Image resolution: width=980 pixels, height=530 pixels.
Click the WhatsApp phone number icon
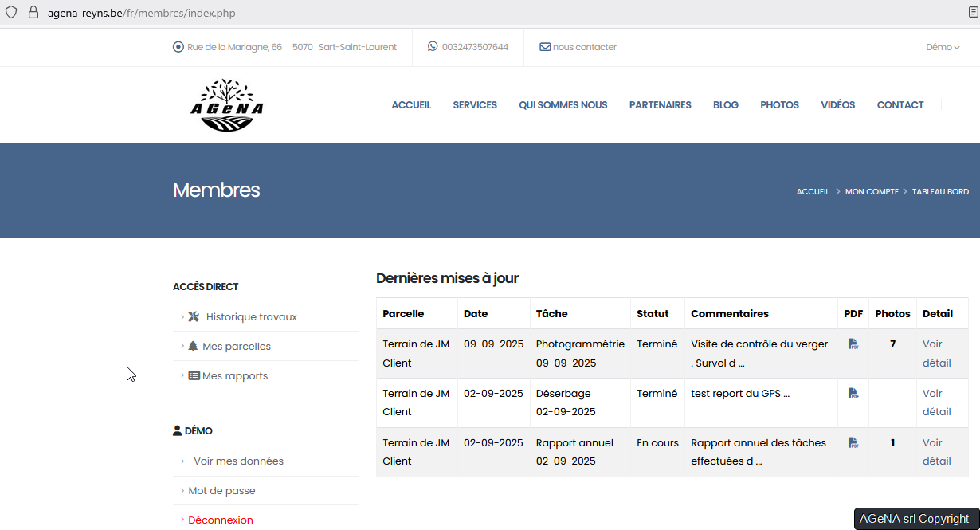(x=433, y=47)
